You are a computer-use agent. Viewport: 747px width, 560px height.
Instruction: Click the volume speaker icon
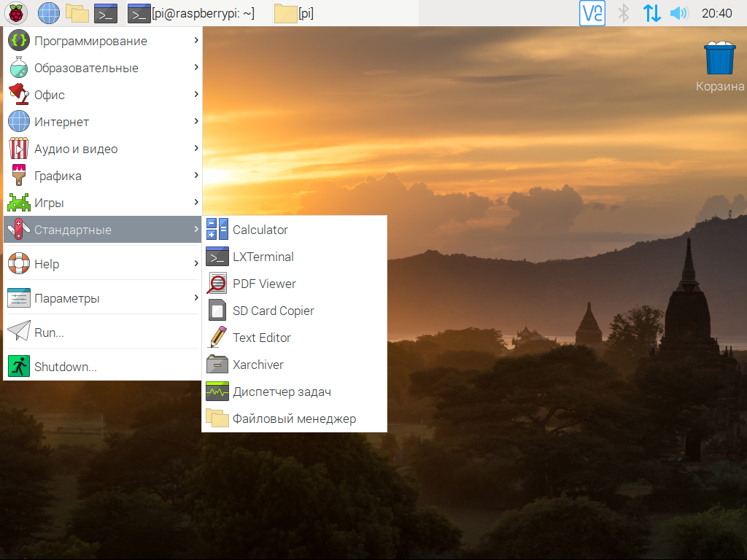tap(679, 13)
